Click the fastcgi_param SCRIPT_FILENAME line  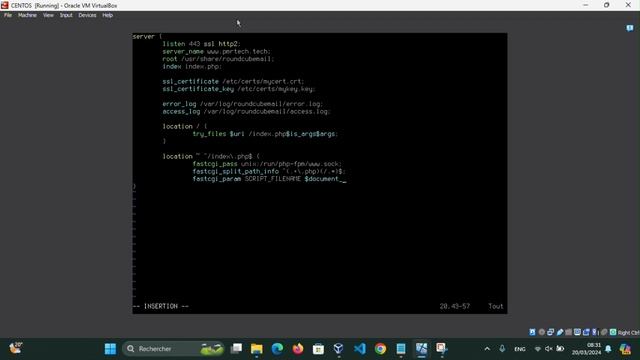[269, 179]
